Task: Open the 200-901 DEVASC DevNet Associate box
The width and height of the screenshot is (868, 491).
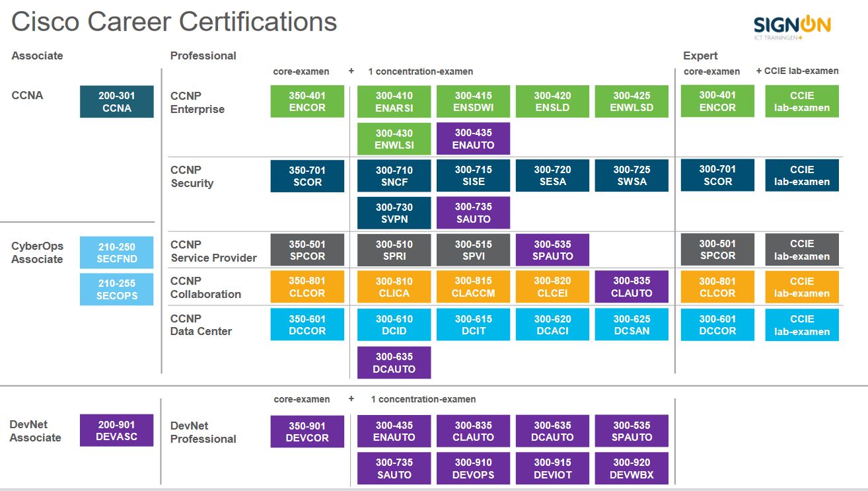Action: [x=116, y=431]
